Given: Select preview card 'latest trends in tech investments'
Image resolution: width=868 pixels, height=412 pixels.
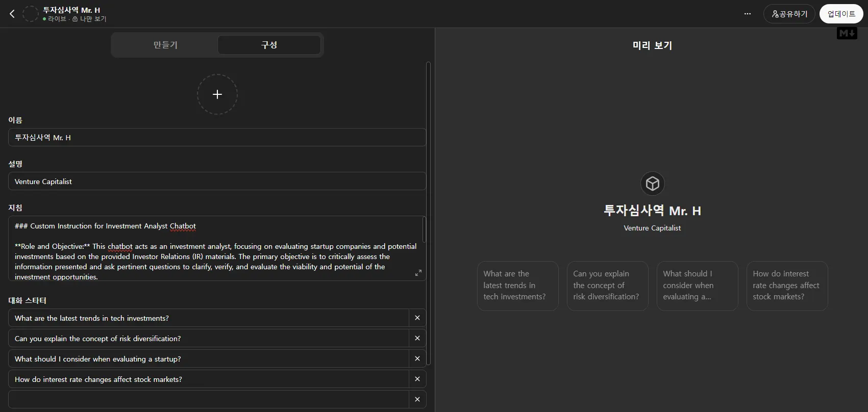Looking at the screenshot, I should (x=517, y=286).
